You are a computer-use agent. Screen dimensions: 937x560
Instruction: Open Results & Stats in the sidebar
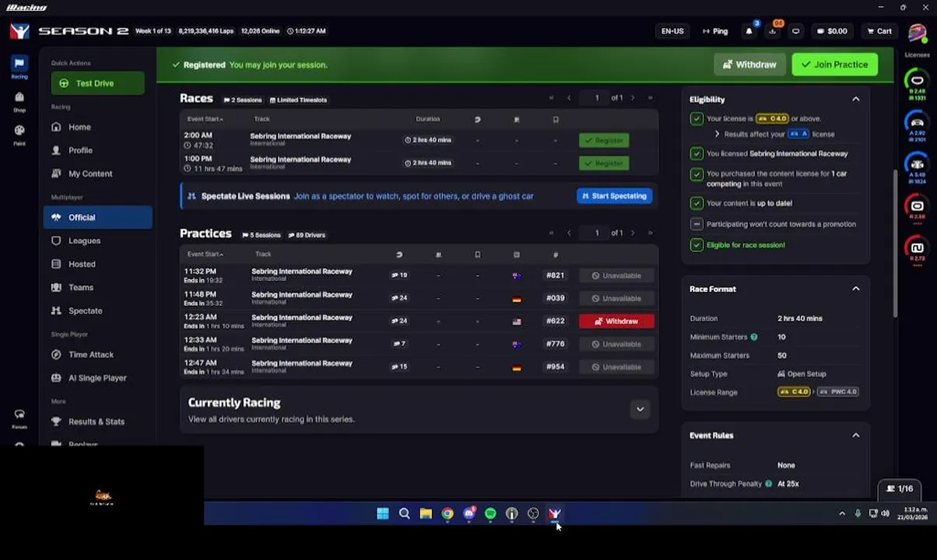(x=97, y=421)
